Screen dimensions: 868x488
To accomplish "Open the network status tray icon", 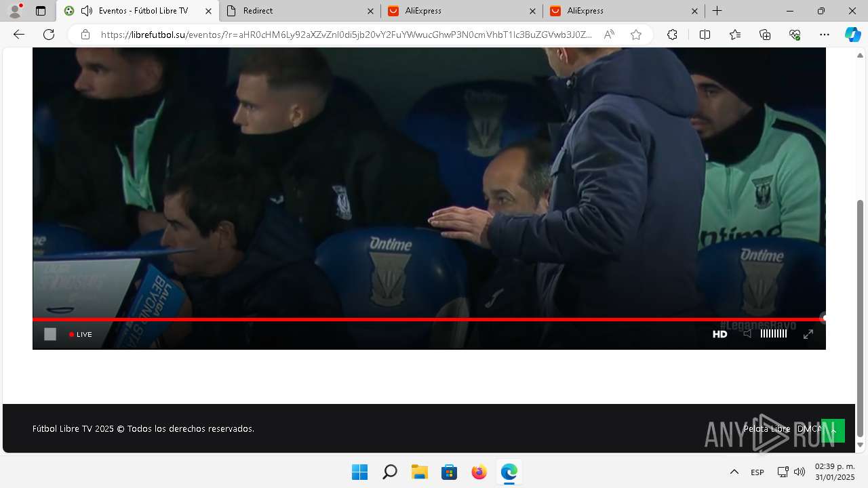I will point(783,472).
